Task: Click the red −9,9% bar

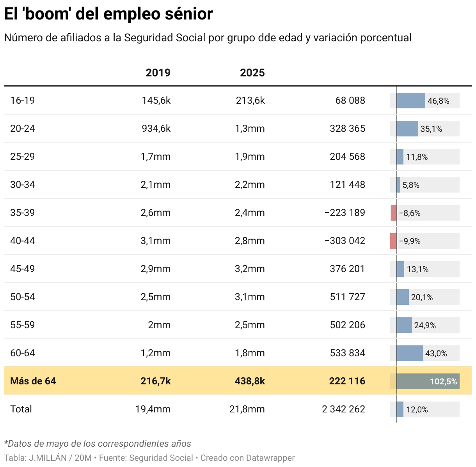Action: click(393, 241)
